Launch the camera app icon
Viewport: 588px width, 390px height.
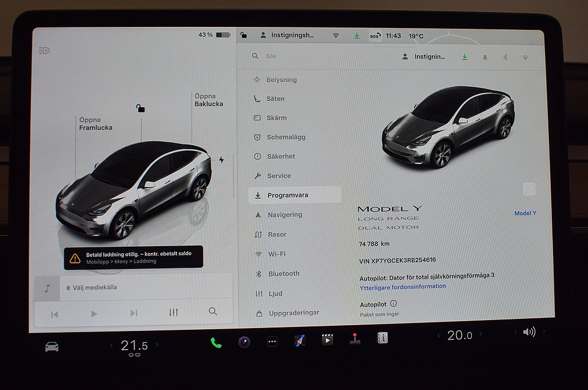pyautogui.click(x=244, y=342)
